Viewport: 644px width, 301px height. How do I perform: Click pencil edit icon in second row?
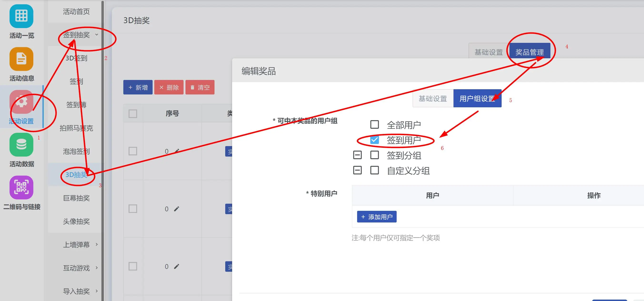(x=177, y=209)
